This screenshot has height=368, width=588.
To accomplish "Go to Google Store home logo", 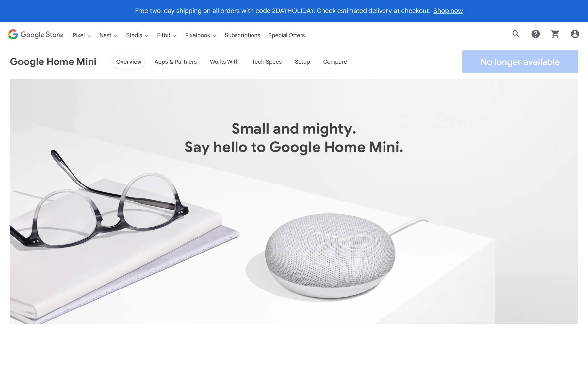I will 36,35.
